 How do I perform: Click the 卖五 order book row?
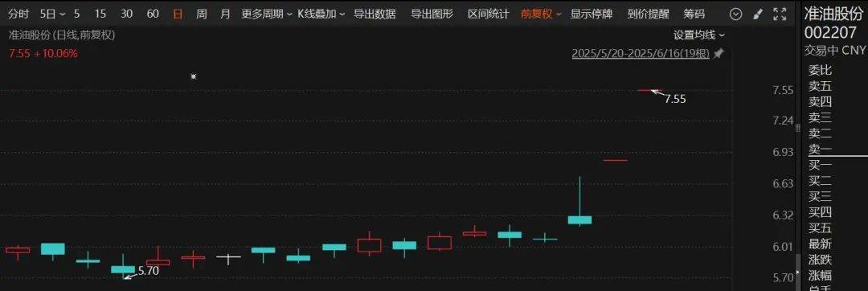(821, 86)
